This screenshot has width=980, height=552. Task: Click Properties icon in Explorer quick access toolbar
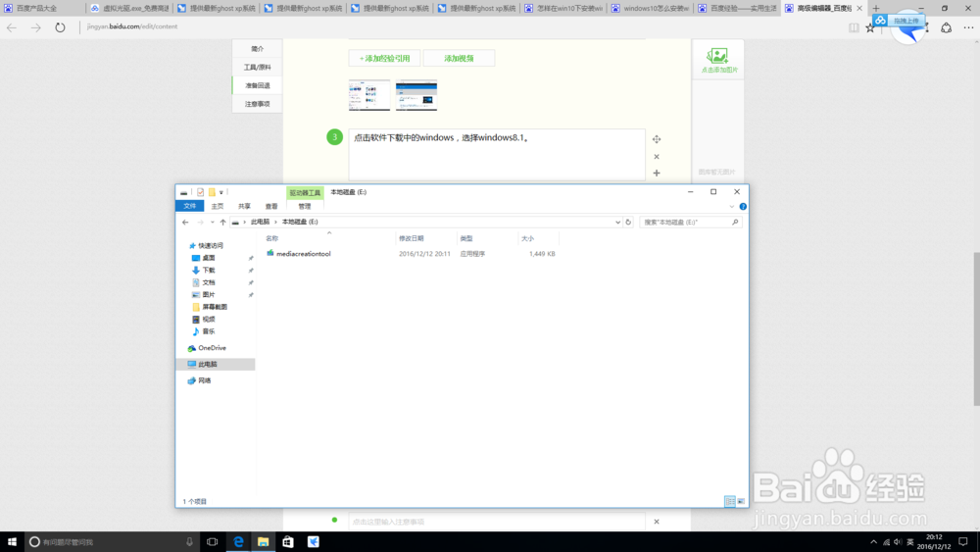pyautogui.click(x=200, y=192)
